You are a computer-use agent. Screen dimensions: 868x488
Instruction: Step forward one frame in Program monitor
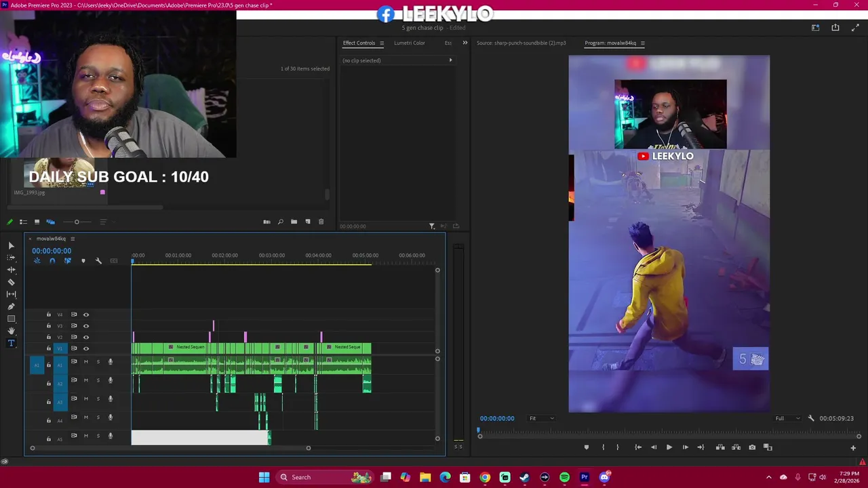[x=685, y=447]
